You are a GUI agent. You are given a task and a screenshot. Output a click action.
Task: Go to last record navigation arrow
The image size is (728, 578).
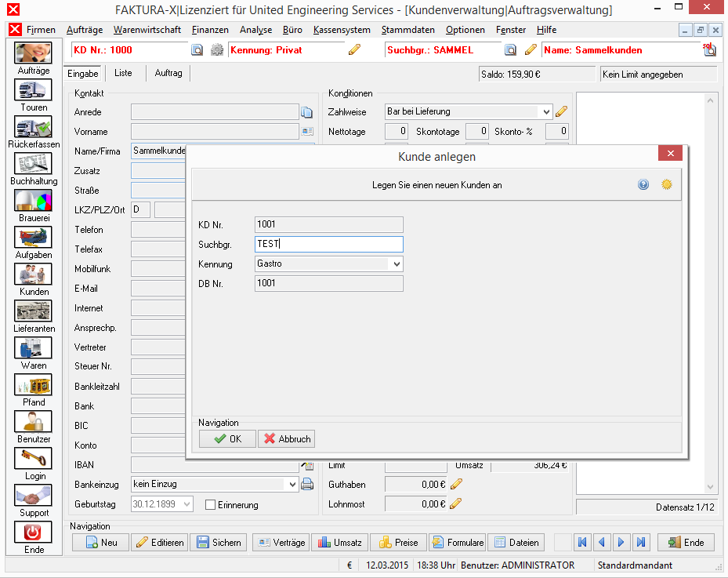tap(641, 542)
